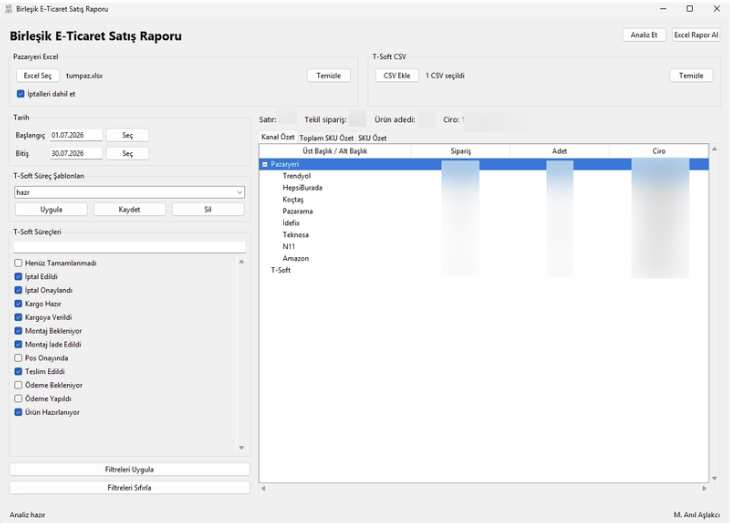Select the Pazaryeri row
The width and height of the screenshot is (730, 523).
click(484, 164)
